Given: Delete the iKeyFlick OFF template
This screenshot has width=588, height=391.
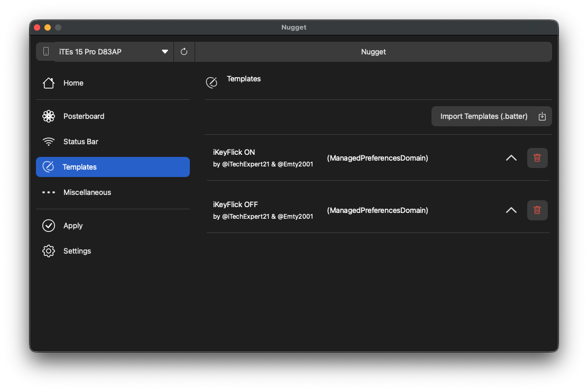Looking at the screenshot, I should tap(537, 210).
